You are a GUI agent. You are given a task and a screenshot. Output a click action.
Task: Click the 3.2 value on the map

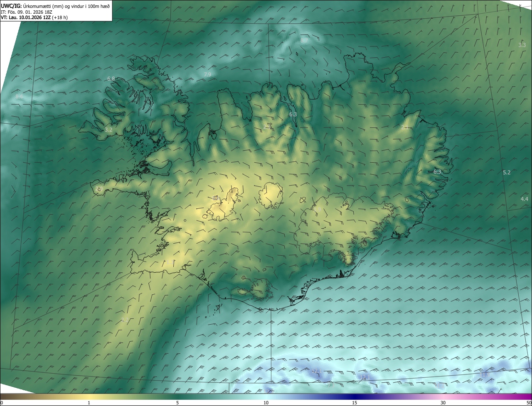click(108, 130)
